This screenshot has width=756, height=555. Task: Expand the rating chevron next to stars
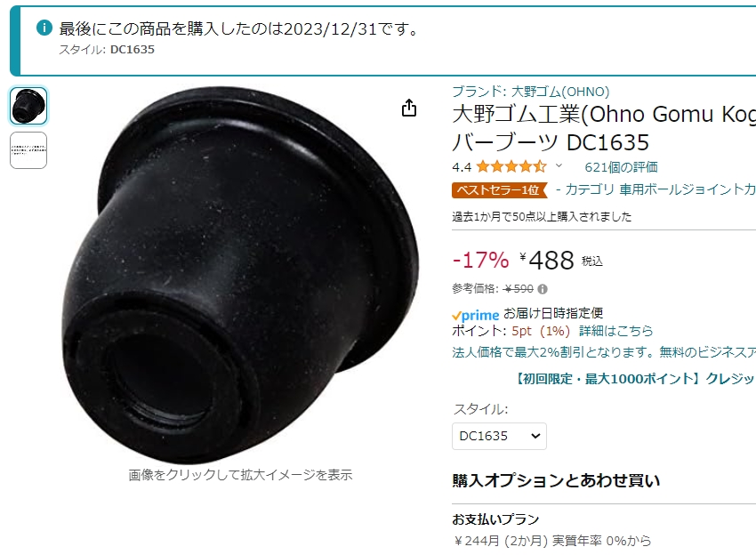[559, 165]
